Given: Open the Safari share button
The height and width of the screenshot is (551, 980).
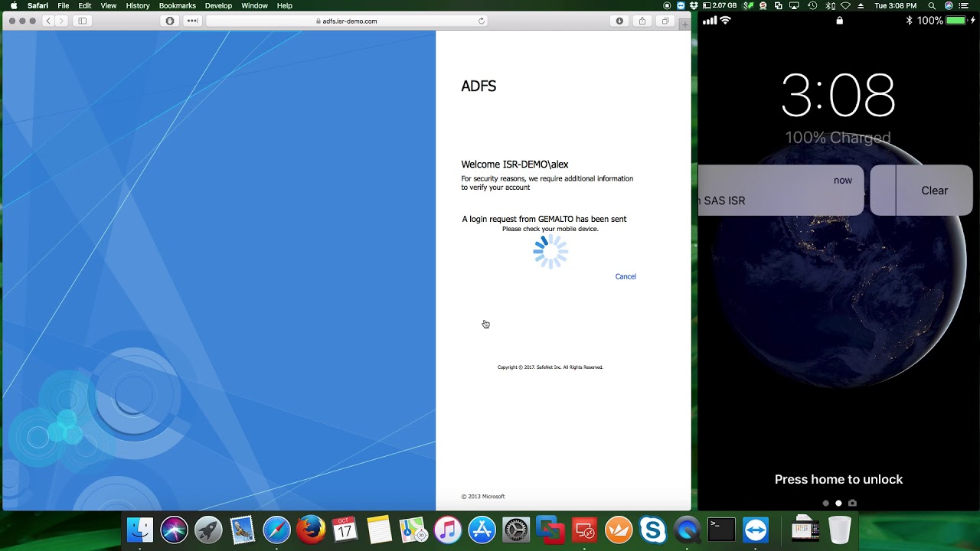Looking at the screenshot, I should 642,21.
